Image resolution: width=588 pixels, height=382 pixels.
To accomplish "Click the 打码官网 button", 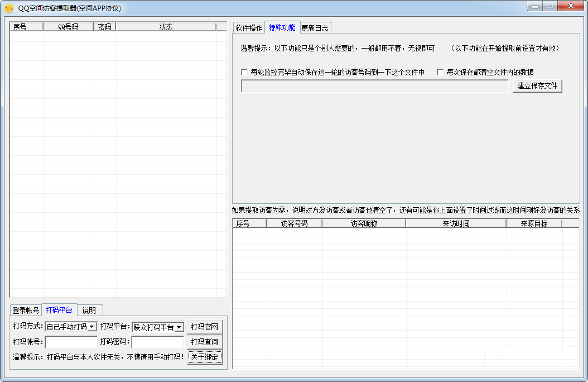I will pos(204,327).
